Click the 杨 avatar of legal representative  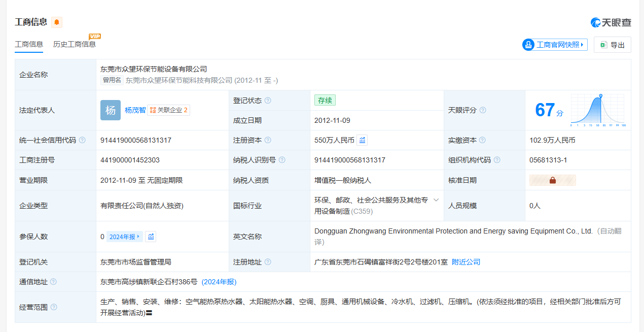(x=111, y=110)
